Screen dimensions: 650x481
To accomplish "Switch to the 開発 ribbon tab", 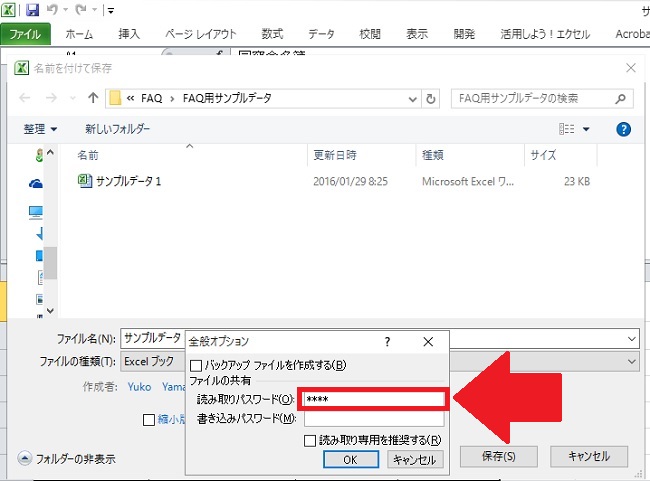I will (x=464, y=34).
